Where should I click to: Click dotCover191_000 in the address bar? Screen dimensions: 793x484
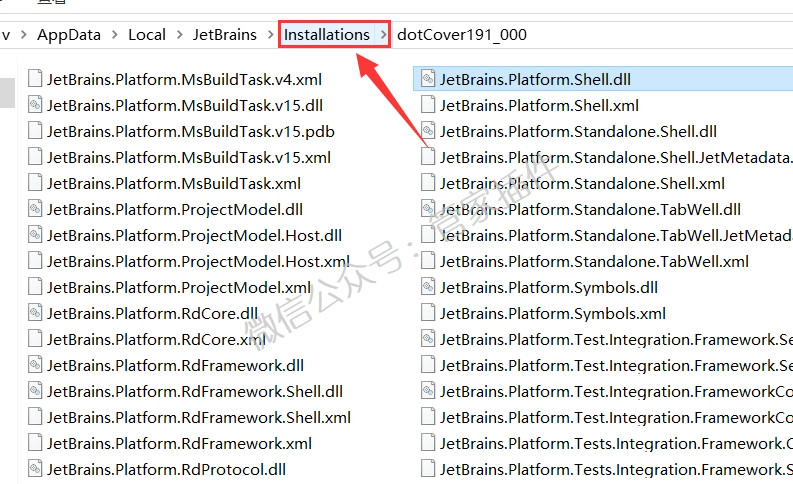click(462, 34)
